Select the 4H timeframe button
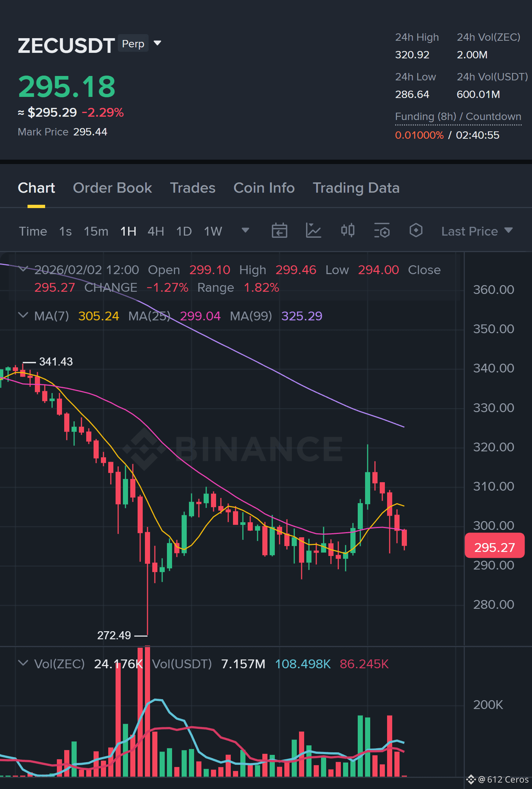The height and width of the screenshot is (789, 532). (x=156, y=231)
